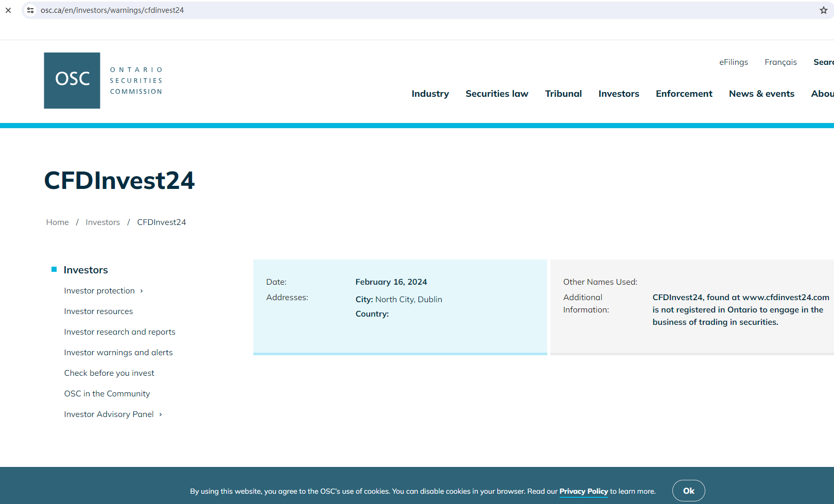The image size is (834, 504).
Task: Open Check before you invest page
Action: click(x=109, y=373)
